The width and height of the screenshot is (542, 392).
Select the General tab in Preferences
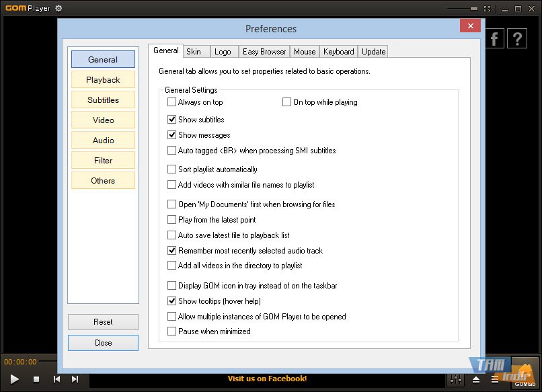click(x=166, y=51)
